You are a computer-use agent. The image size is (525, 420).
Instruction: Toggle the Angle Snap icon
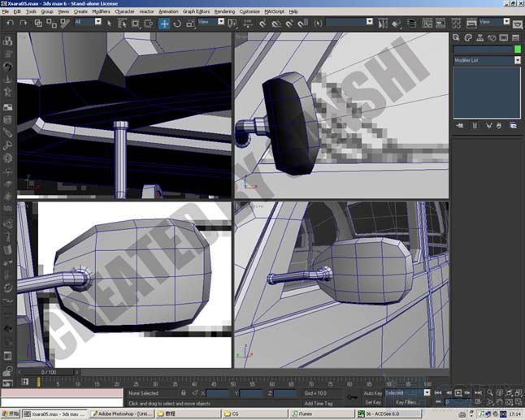point(276,23)
